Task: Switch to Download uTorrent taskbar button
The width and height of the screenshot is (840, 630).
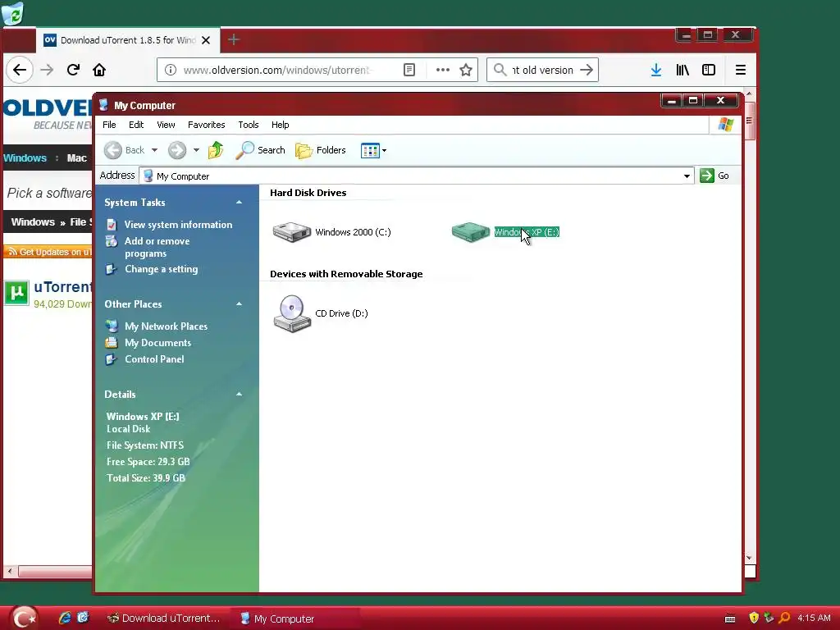Action: tap(164, 619)
